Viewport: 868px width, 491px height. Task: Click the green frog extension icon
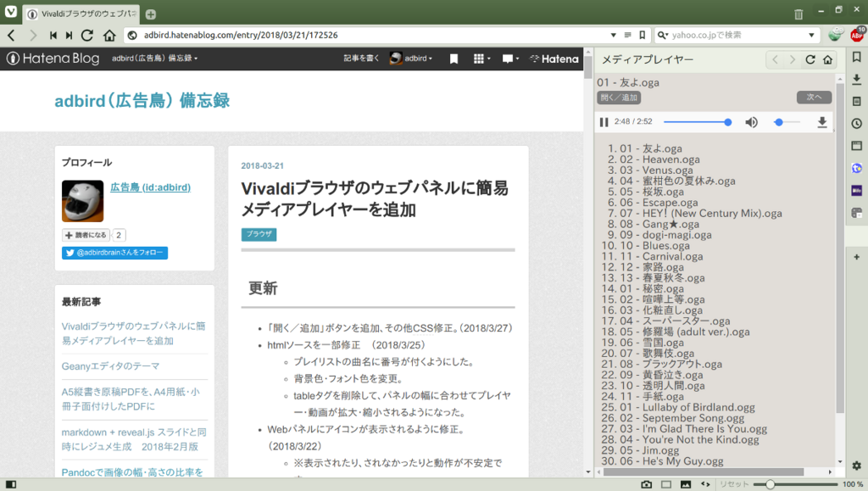[x=835, y=35]
